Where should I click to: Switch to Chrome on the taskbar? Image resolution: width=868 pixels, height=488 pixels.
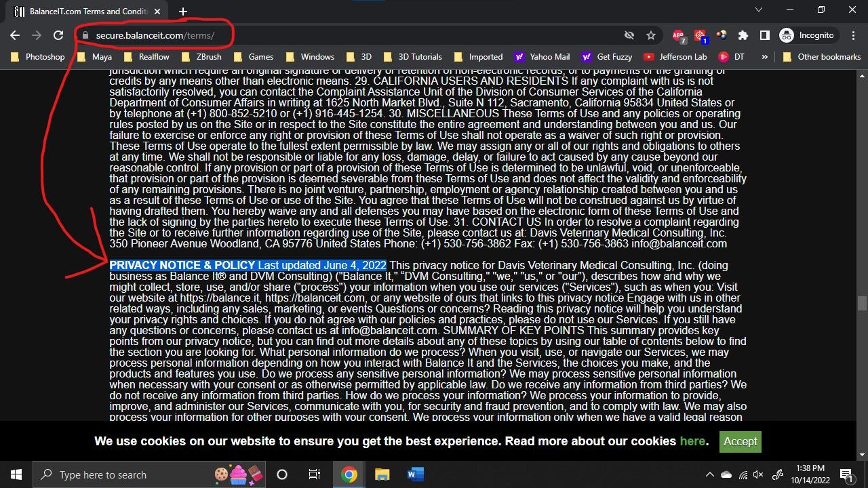pyautogui.click(x=349, y=474)
